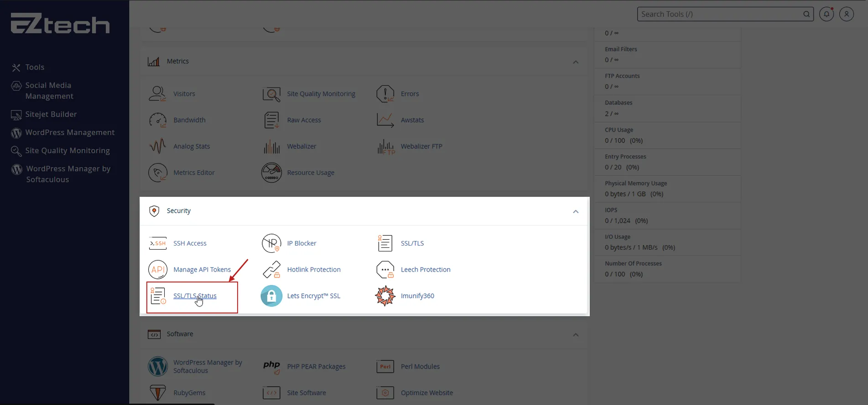Screen dimensions: 868x405
Task: Open the Webalizer FTP icon
Action: (x=386, y=146)
